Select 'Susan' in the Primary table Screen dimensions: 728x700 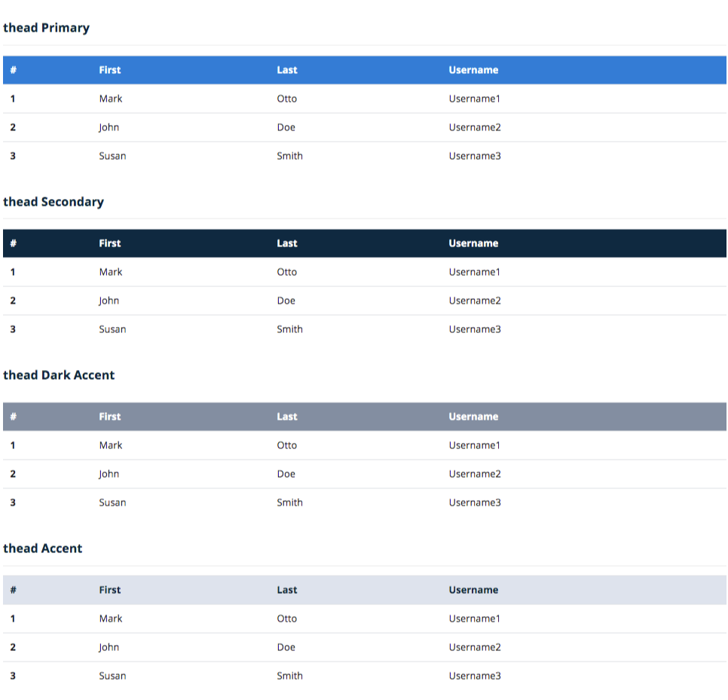112,156
